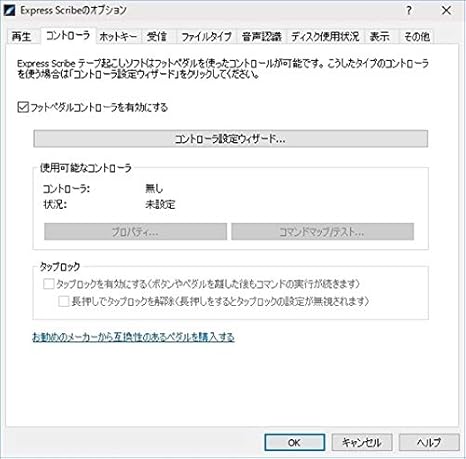Click the タップロック group heading

tap(60, 266)
